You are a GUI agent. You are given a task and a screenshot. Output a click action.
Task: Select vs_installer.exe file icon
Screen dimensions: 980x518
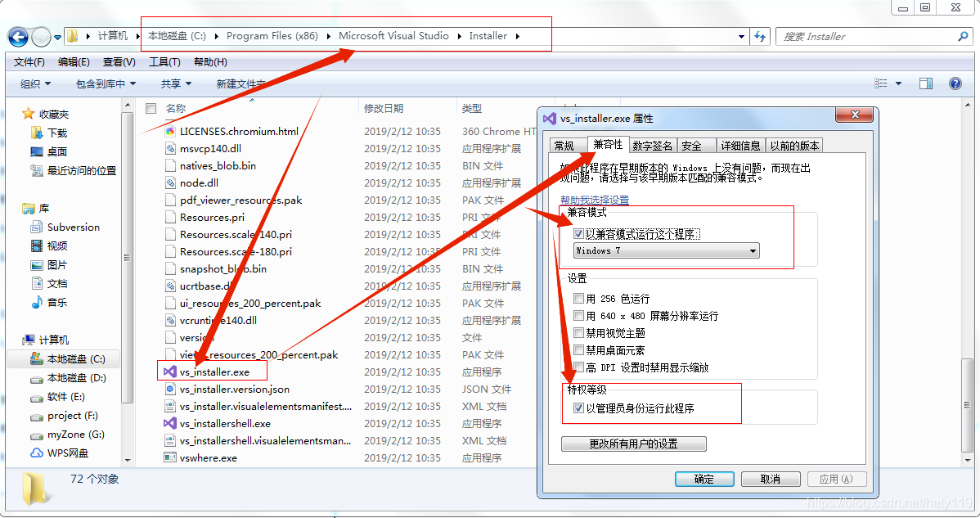point(169,372)
